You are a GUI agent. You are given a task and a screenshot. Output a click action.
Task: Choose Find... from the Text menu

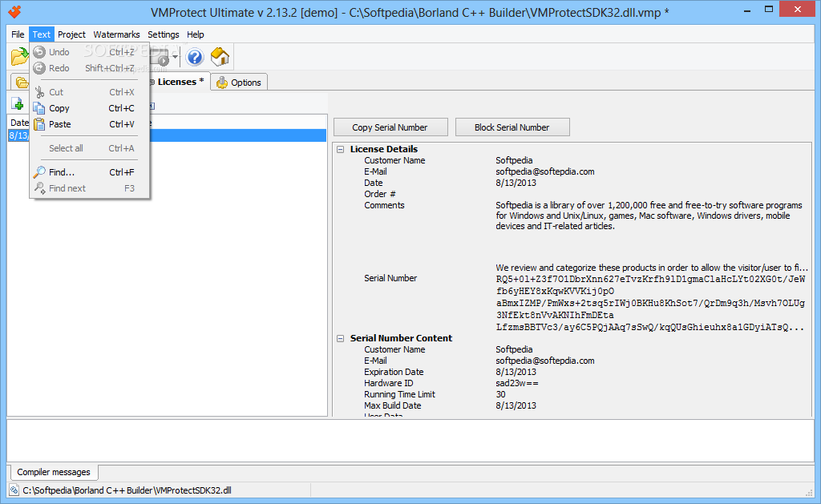(90, 172)
